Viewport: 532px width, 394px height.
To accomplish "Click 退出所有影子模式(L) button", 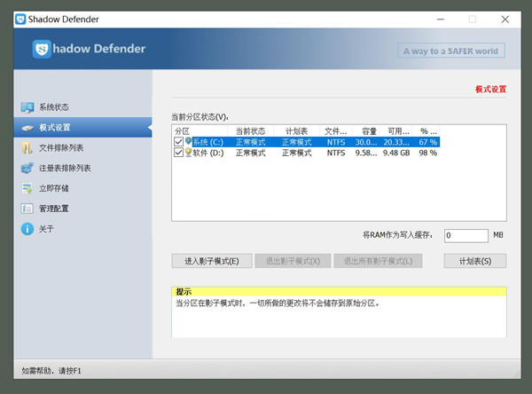I will coord(378,261).
